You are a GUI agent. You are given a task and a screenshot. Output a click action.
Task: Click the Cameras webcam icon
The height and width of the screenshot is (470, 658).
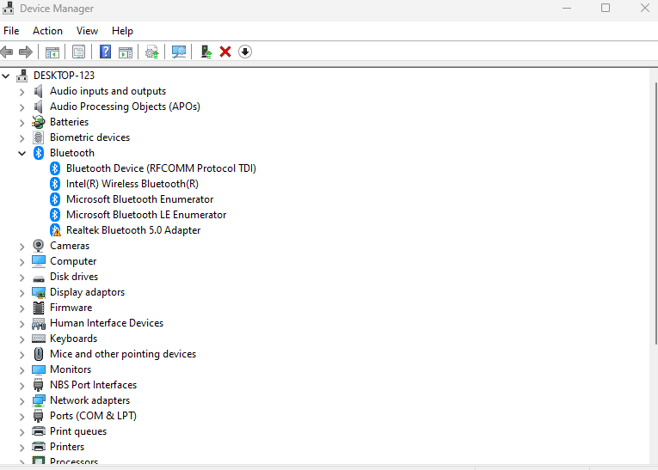click(39, 246)
